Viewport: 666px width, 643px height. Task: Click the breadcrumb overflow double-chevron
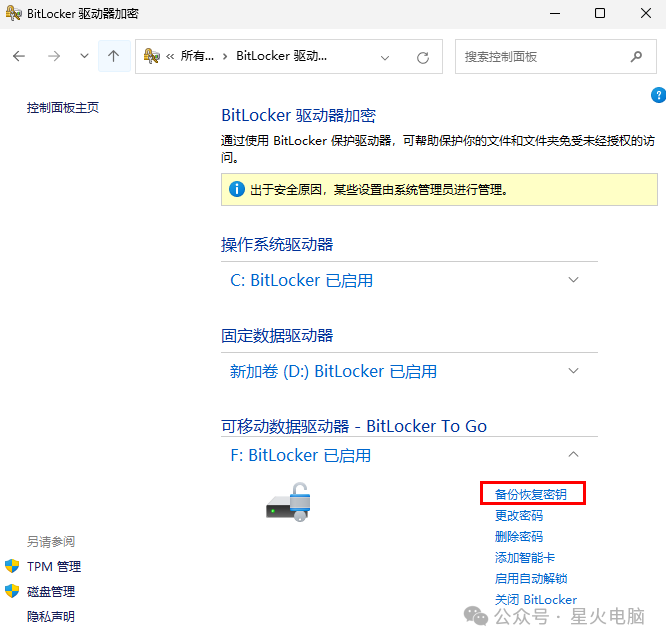coord(170,56)
